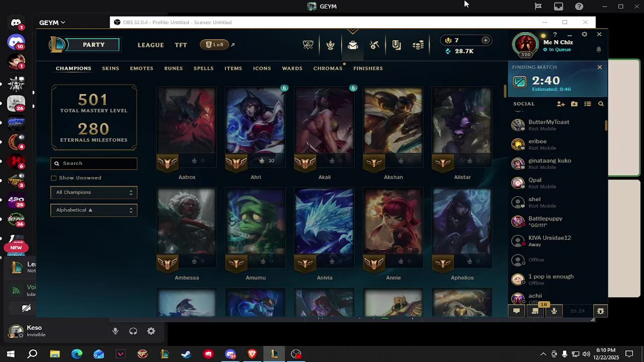Image resolution: width=644 pixels, height=362 pixels.
Task: Open the Profile laurel icon
Action: click(x=330, y=45)
